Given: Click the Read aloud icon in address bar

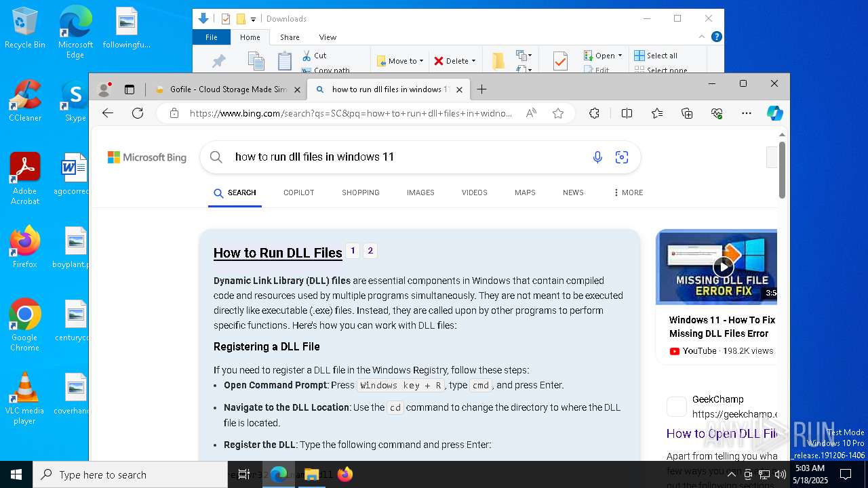Looking at the screenshot, I should (x=531, y=113).
